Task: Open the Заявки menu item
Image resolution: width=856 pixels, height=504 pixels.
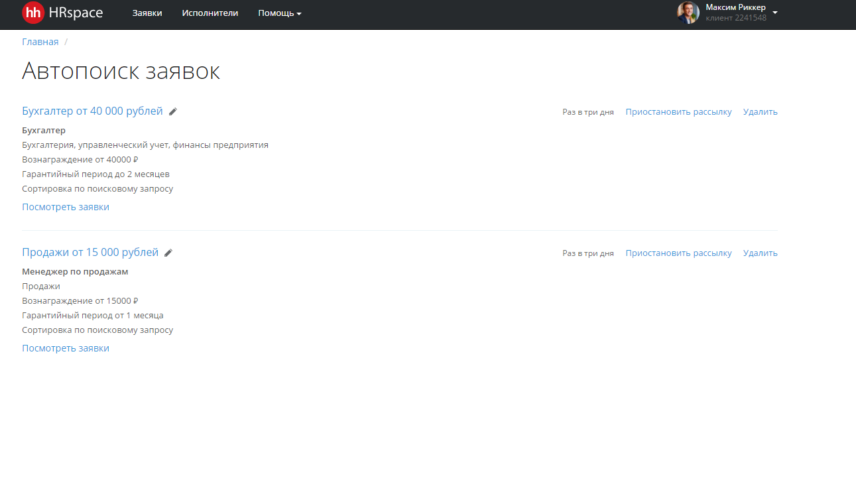Action: pos(147,13)
